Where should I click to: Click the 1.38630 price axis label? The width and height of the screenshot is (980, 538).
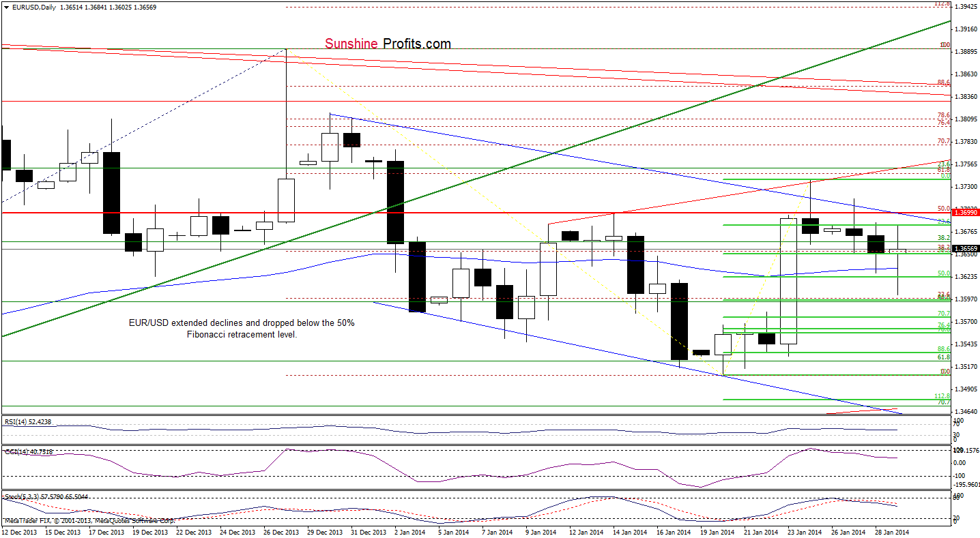pos(966,74)
